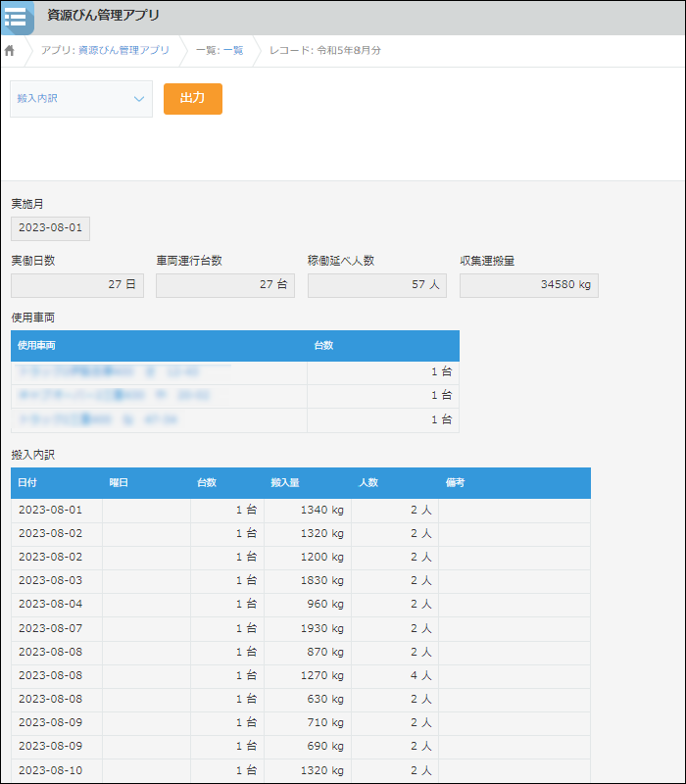Screen dimensions: 686x784
Task: Click the 資源びん管理アプリ title in header
Action: pyautogui.click(x=103, y=16)
